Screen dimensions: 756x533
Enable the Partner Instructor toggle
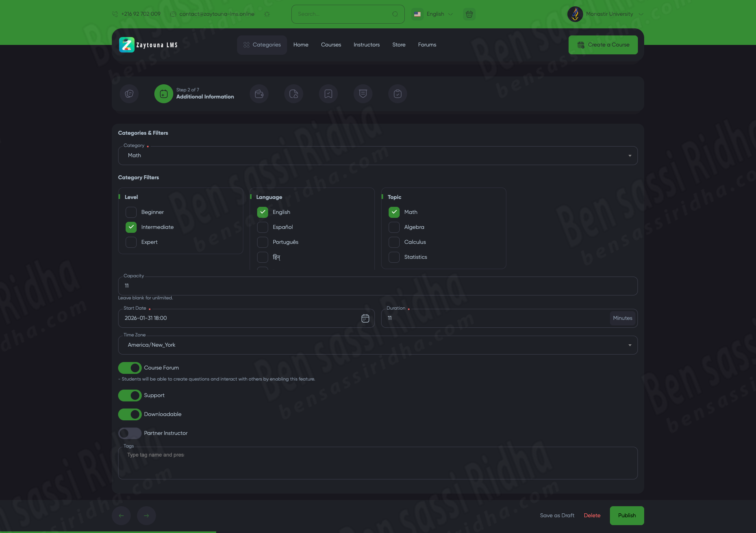pos(130,433)
